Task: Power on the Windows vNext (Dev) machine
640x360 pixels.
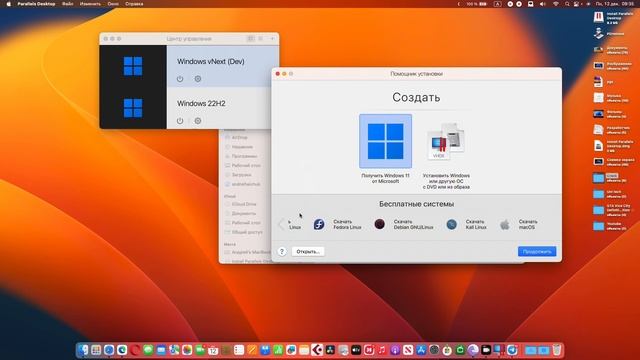Action: tap(180, 79)
